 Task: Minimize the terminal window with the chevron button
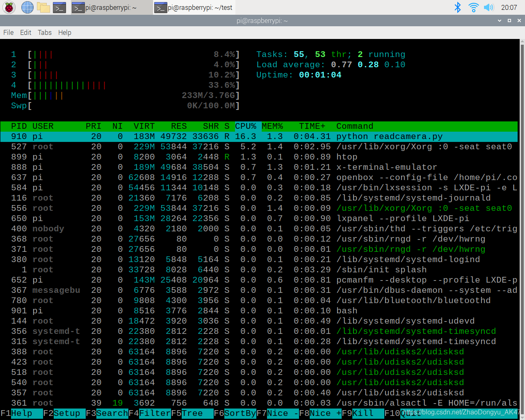[500, 21]
